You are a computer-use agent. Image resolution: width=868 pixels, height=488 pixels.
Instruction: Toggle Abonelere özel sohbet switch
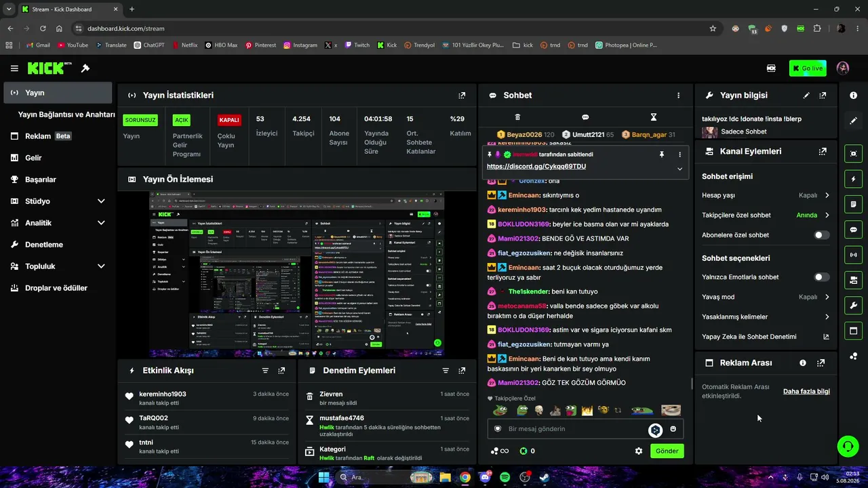click(821, 235)
